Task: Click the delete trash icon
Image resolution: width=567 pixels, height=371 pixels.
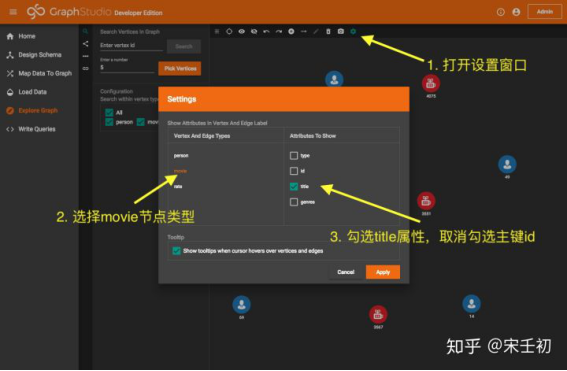Action: (x=328, y=31)
